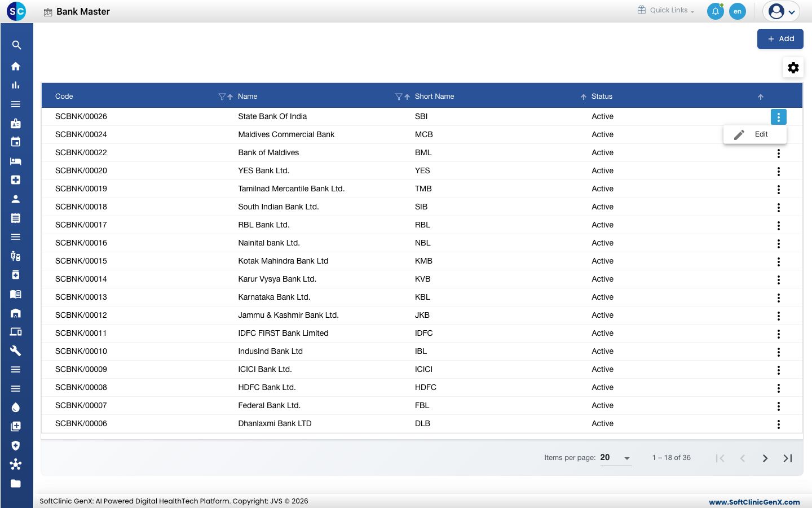Choose Edit from the row popup menu
The height and width of the screenshot is (508, 812).
[x=755, y=134]
